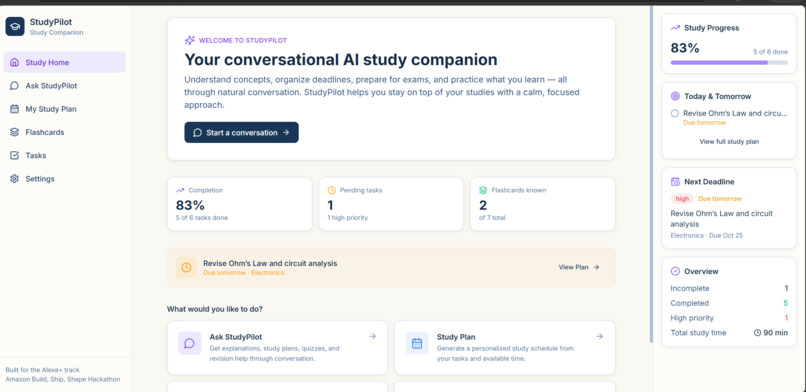Click '1 high priority' under Pending tasks
Image resolution: width=806 pixels, height=392 pixels.
point(347,218)
